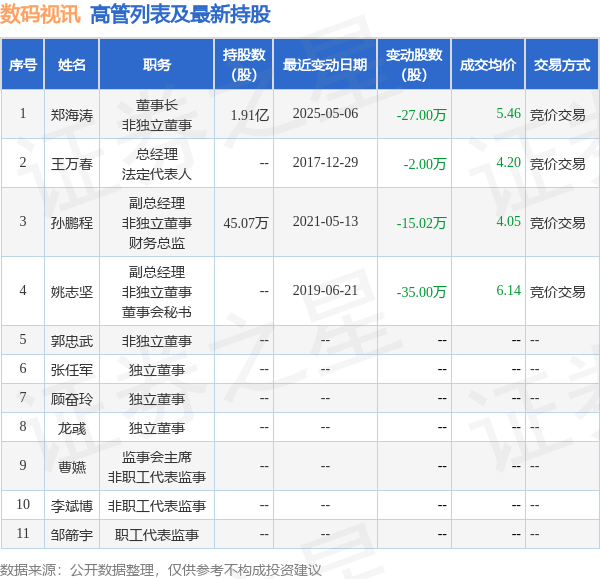Click the 数据来源 footer note
600x579 pixels.
pos(161,570)
